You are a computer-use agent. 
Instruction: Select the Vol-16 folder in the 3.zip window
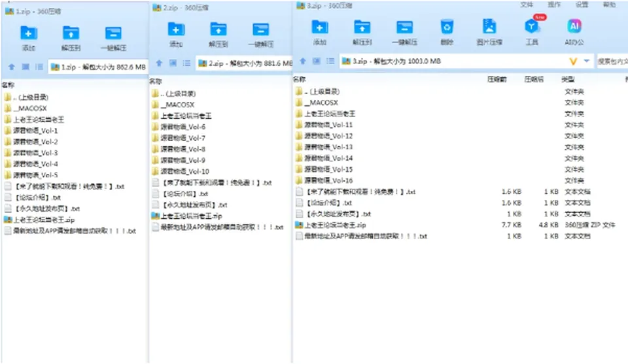tap(324, 181)
